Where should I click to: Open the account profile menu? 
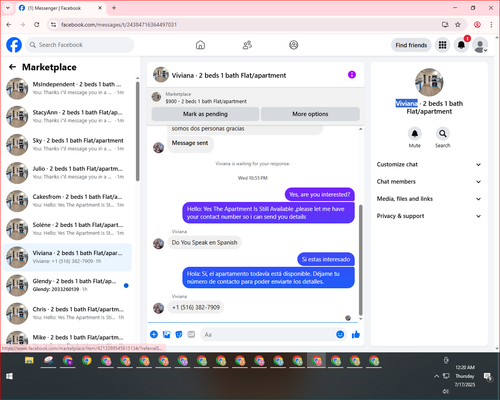point(480,45)
